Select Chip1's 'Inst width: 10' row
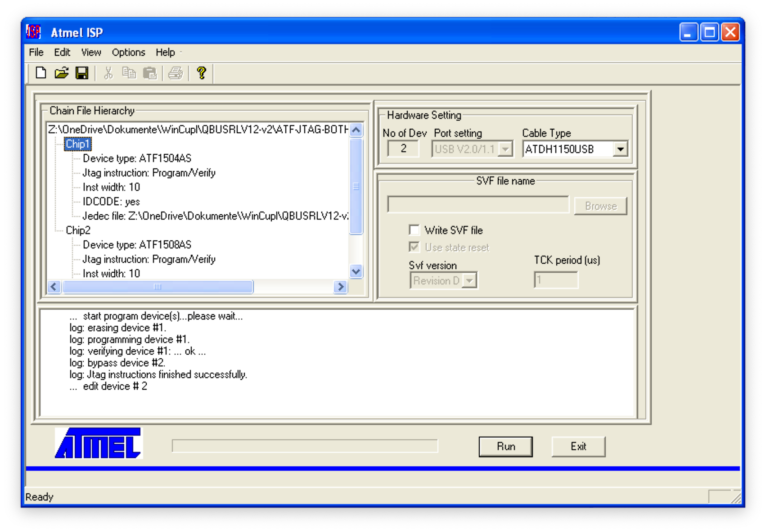Image resolution: width=766 pixels, height=532 pixels. 111,187
